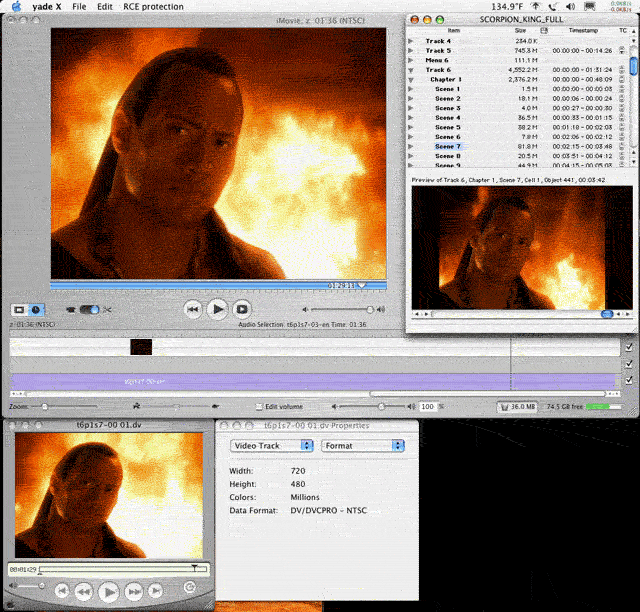This screenshot has height=612, width=640.
Task: Go to end in QuickTime player
Action: tap(156, 591)
